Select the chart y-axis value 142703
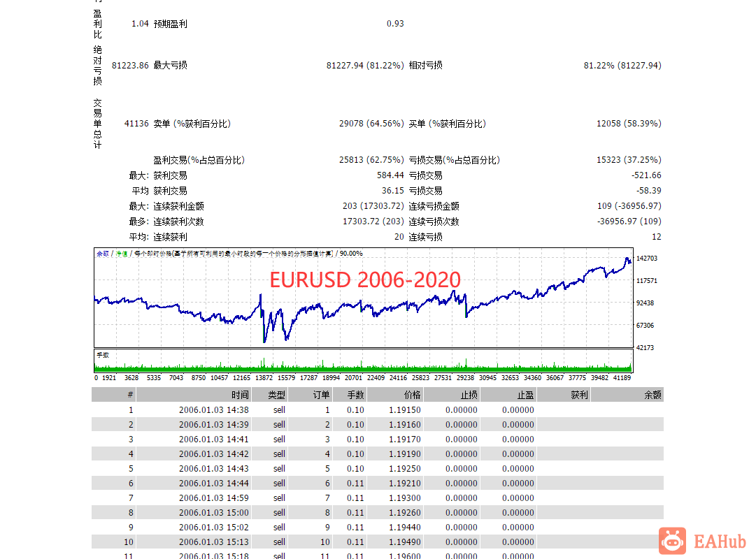Screen dimensions: 756x559 (x=647, y=259)
